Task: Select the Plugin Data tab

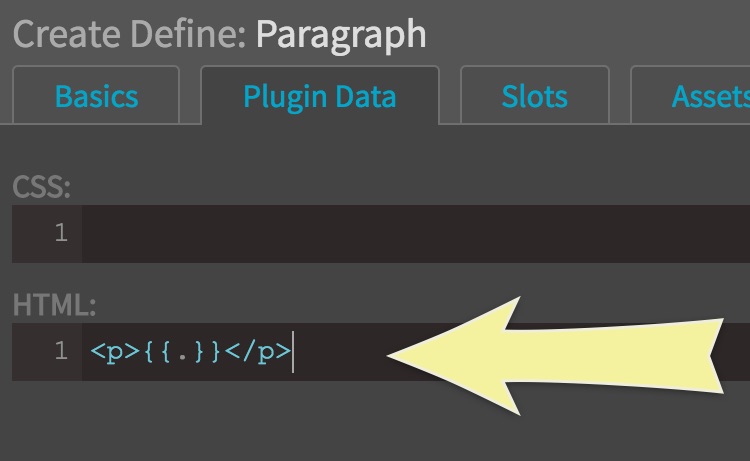Action: point(319,97)
